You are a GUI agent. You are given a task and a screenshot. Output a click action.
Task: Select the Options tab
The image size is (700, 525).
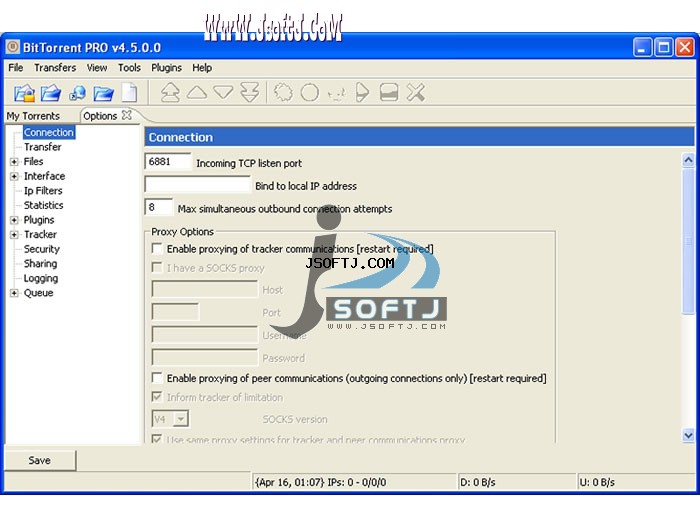click(100, 116)
